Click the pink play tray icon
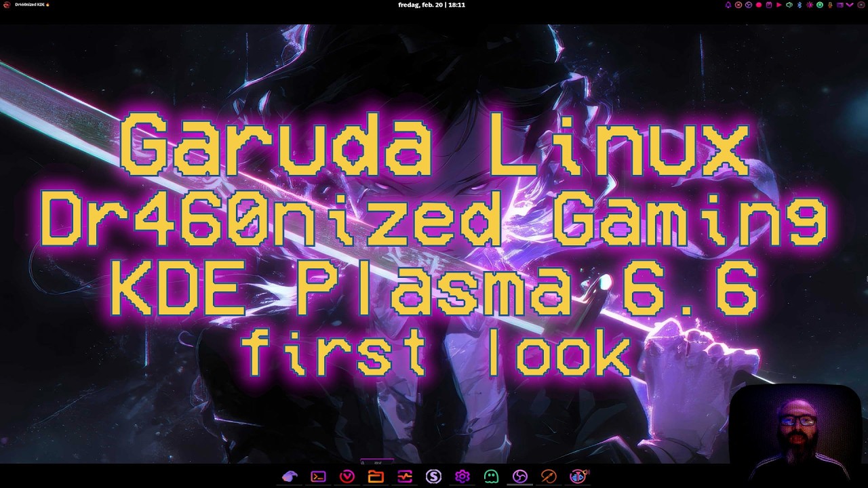This screenshot has height=488, width=868. (x=779, y=5)
